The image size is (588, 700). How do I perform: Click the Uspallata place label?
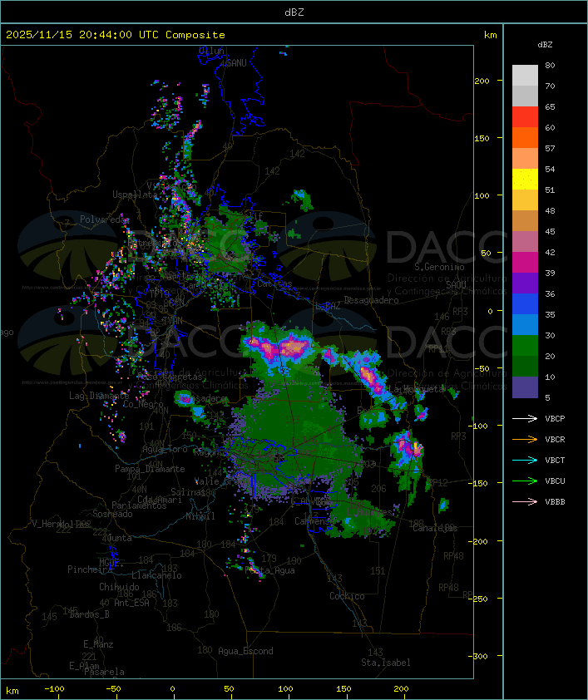pyautogui.click(x=135, y=195)
